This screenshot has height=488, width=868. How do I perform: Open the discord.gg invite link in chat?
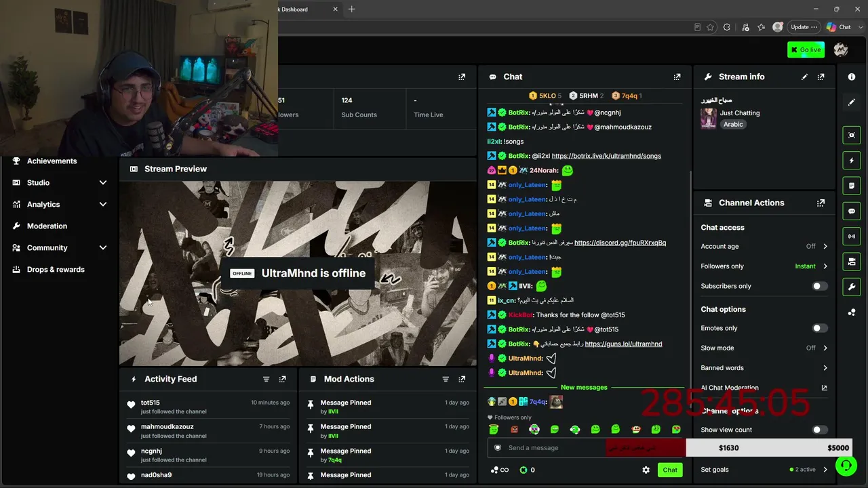[620, 243]
